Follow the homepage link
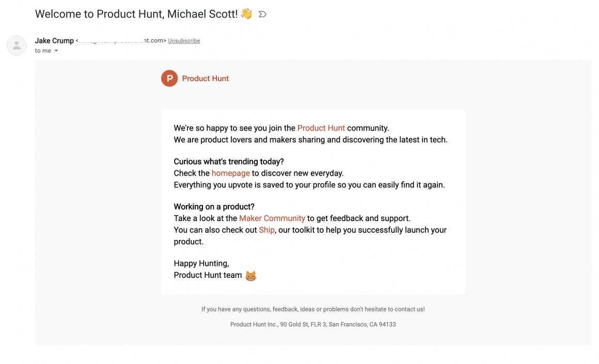Screen dimensions: 599x364 [x=230, y=173]
